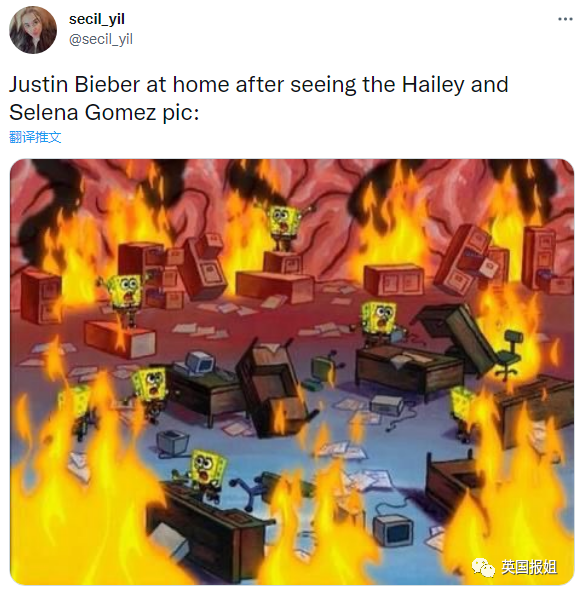Click the computer monitor on the floor
The image size is (576, 594).
pos(393,528)
